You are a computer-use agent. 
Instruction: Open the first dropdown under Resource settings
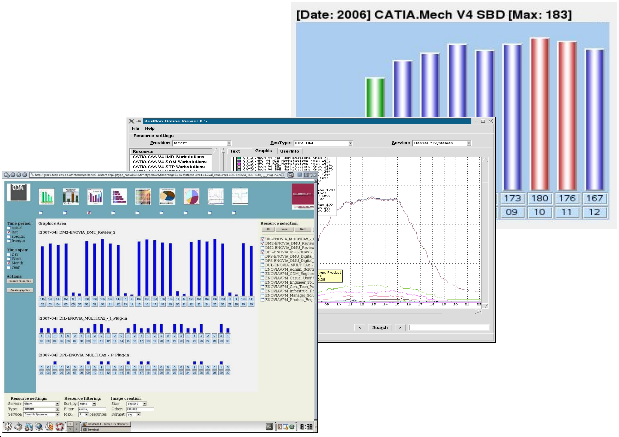[41, 404]
